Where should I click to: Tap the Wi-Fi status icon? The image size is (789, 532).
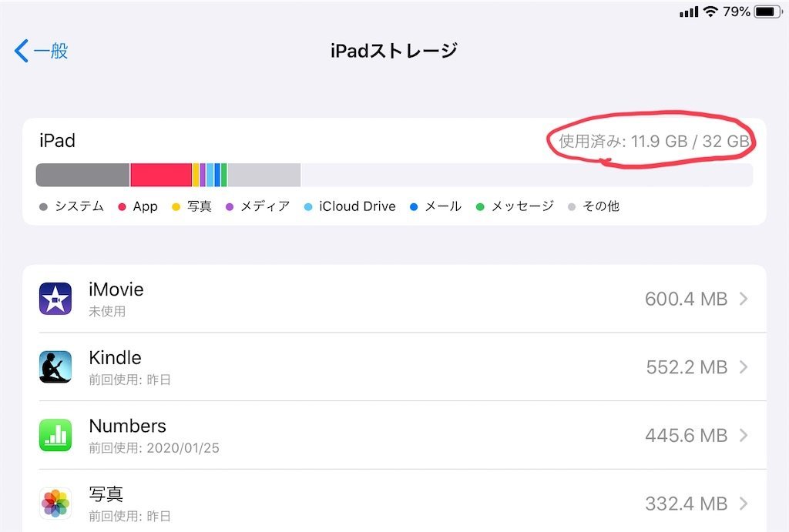(710, 12)
